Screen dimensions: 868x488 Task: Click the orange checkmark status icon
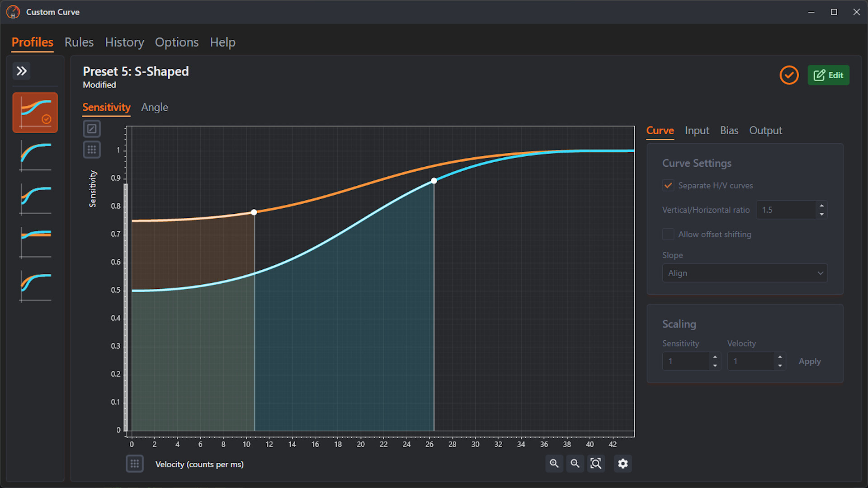(789, 75)
